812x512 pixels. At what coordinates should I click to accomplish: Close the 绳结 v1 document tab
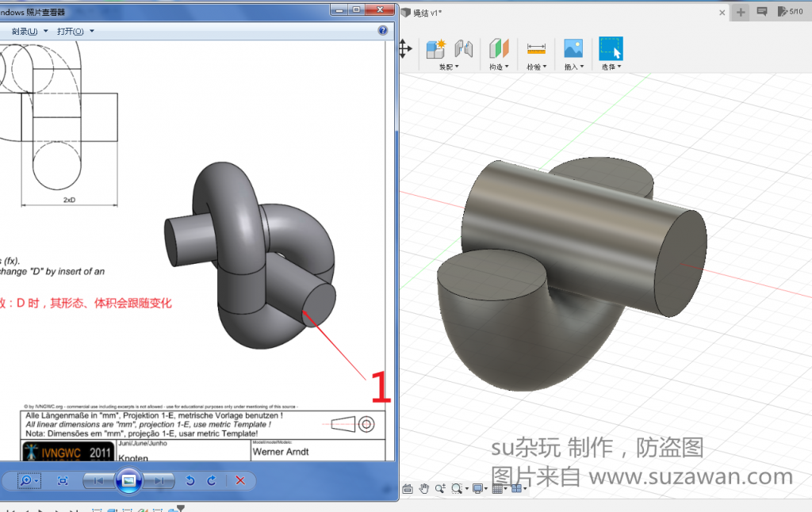(x=722, y=13)
